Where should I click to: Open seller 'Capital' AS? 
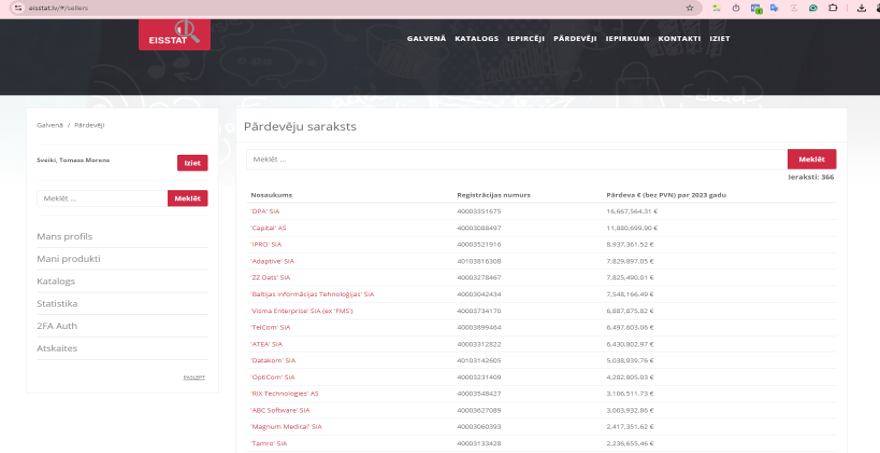(268, 228)
